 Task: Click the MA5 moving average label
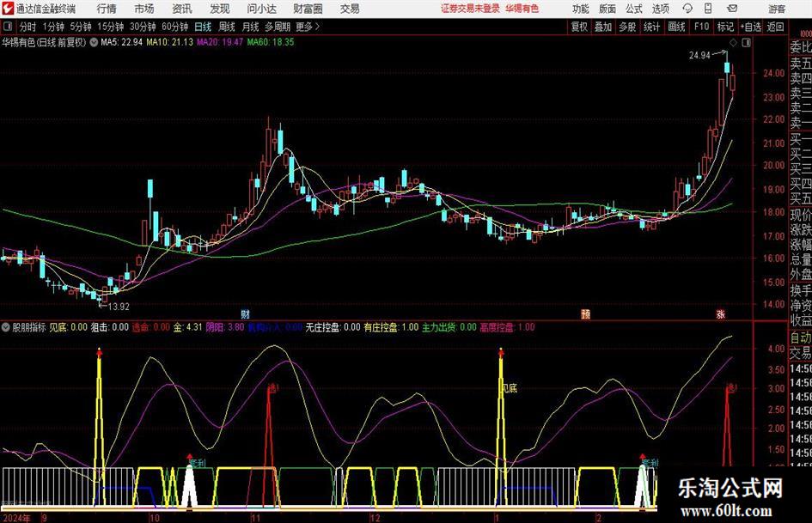coord(122,42)
